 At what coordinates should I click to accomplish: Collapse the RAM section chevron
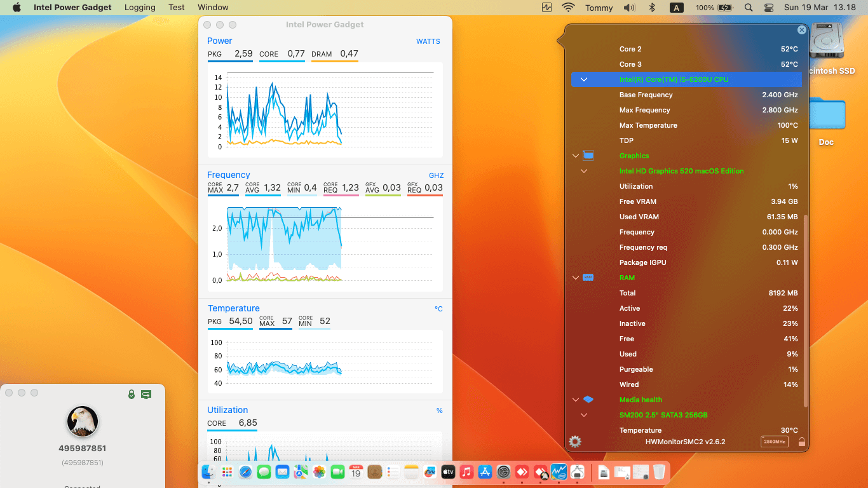[x=576, y=278]
